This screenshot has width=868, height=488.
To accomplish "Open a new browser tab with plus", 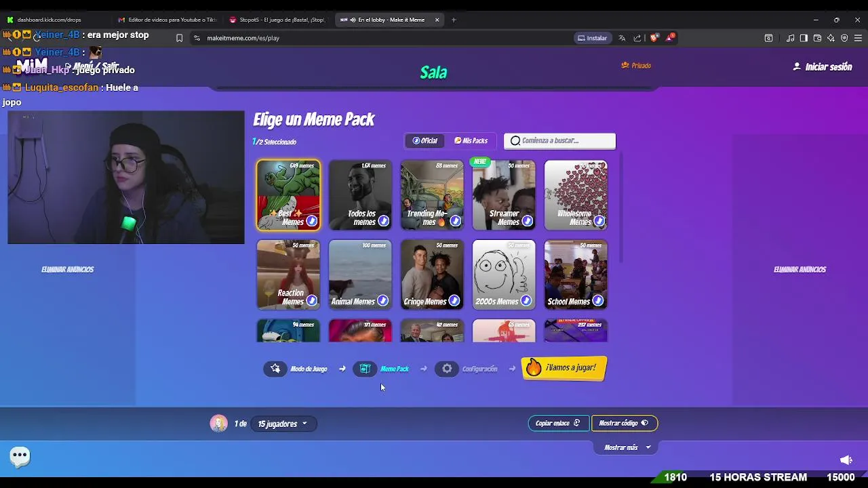I will 454,20.
